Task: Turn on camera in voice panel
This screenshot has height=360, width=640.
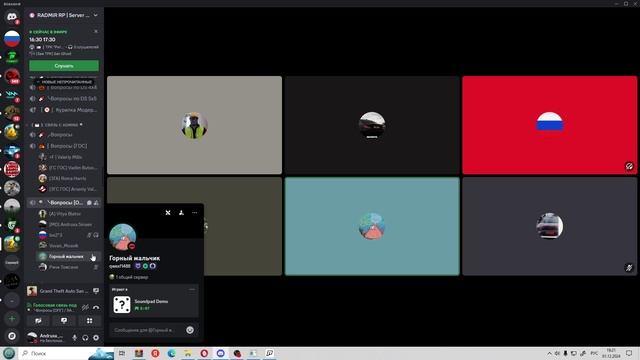Action: (x=38, y=321)
